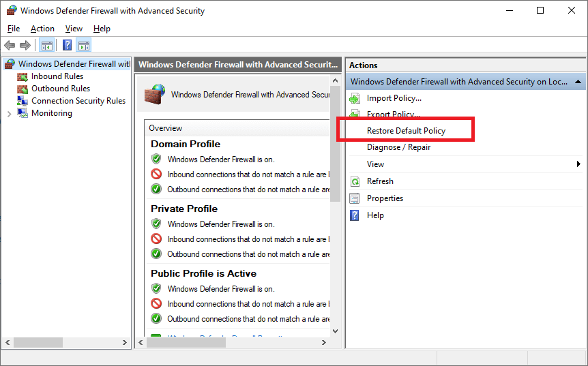Click Public Profile outbound allowed check icon
This screenshot has width=588, height=366.
[x=156, y=318]
